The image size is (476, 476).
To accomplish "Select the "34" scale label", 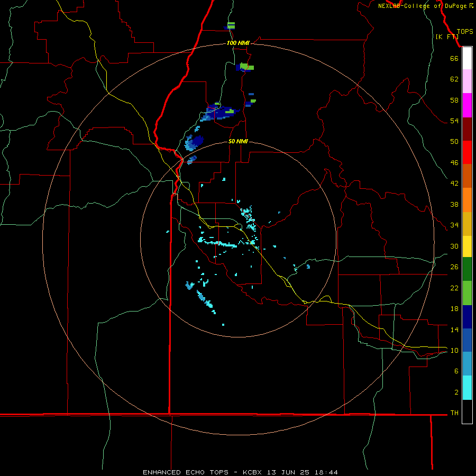I will pos(454,225).
